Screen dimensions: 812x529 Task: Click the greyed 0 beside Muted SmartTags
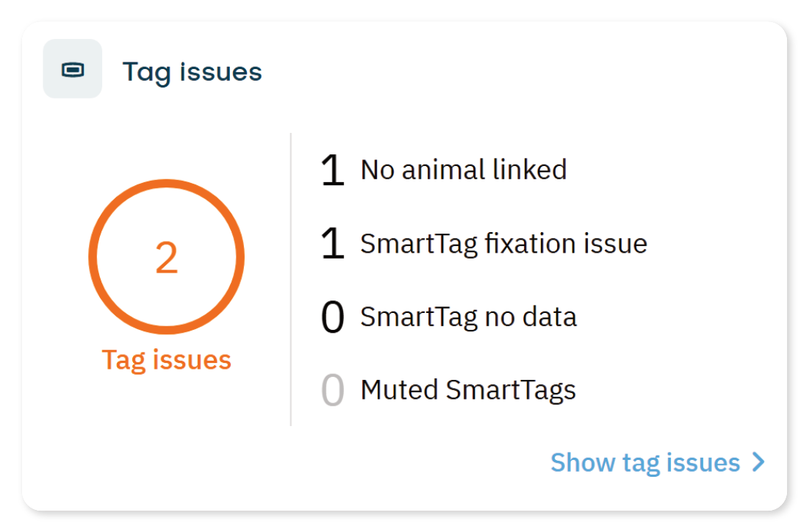pyautogui.click(x=333, y=390)
